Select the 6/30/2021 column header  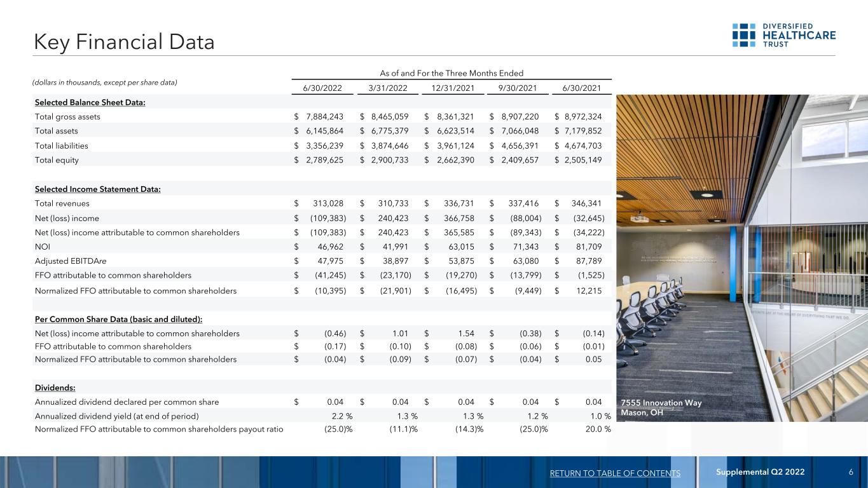[579, 87]
